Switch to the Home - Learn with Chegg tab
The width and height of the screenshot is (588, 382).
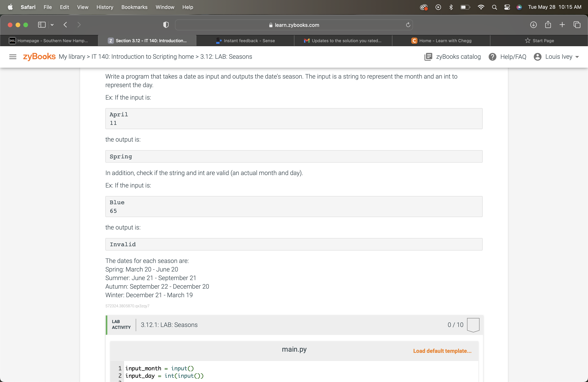tap(441, 40)
